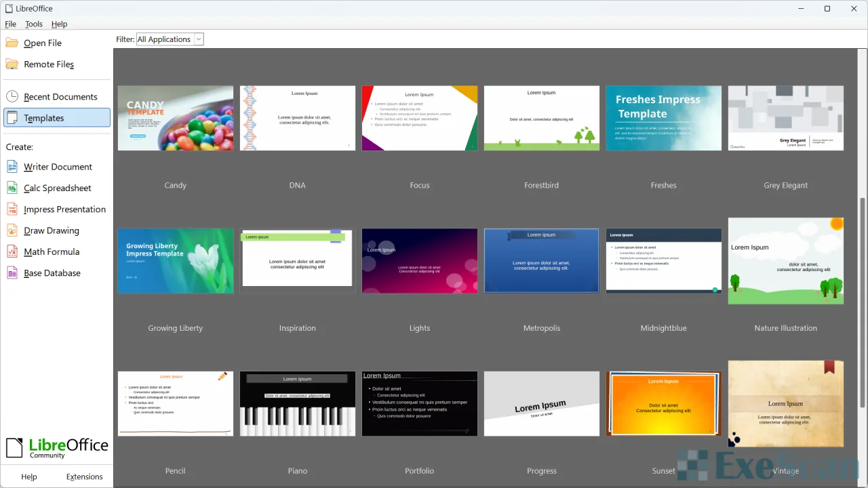The height and width of the screenshot is (488, 868).
Task: Click the 'Writer Document' label text
Action: click(x=58, y=167)
